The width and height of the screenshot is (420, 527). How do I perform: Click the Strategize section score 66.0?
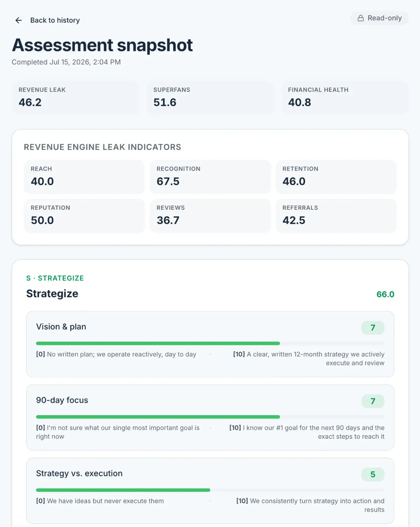pos(385,294)
